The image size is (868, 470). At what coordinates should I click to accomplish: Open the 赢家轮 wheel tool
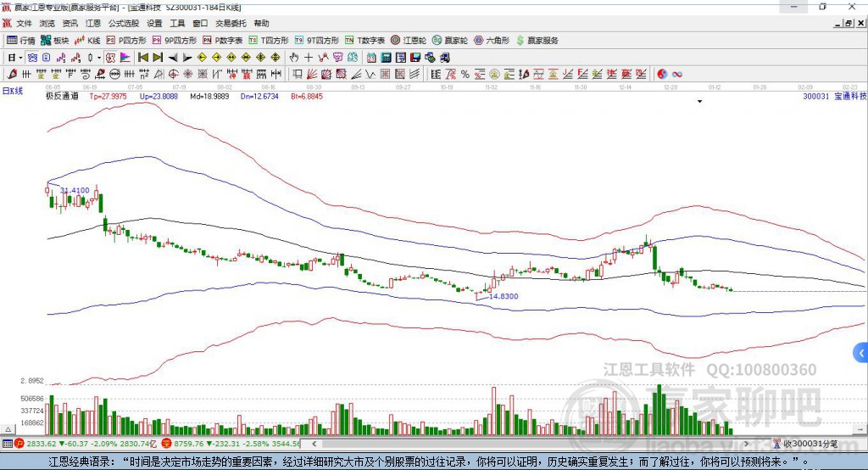450,41
